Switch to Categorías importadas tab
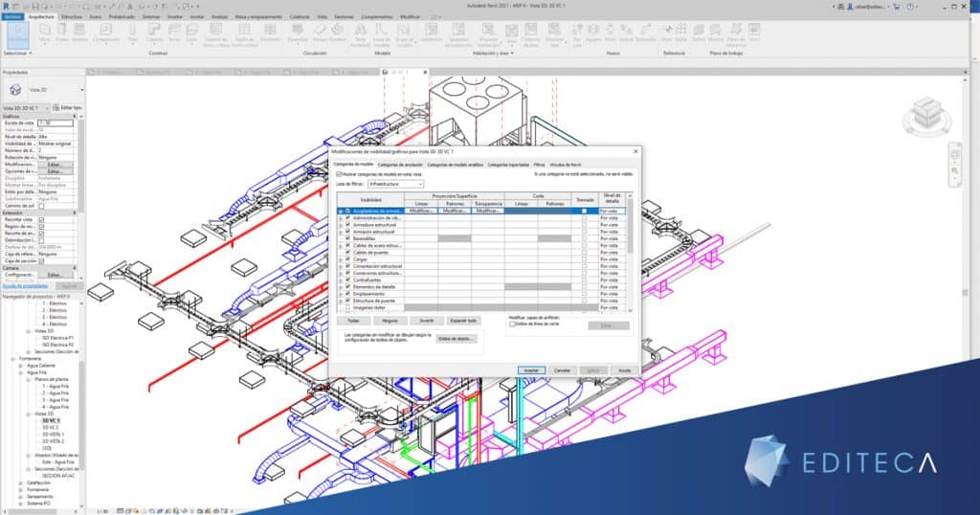 tap(508, 165)
